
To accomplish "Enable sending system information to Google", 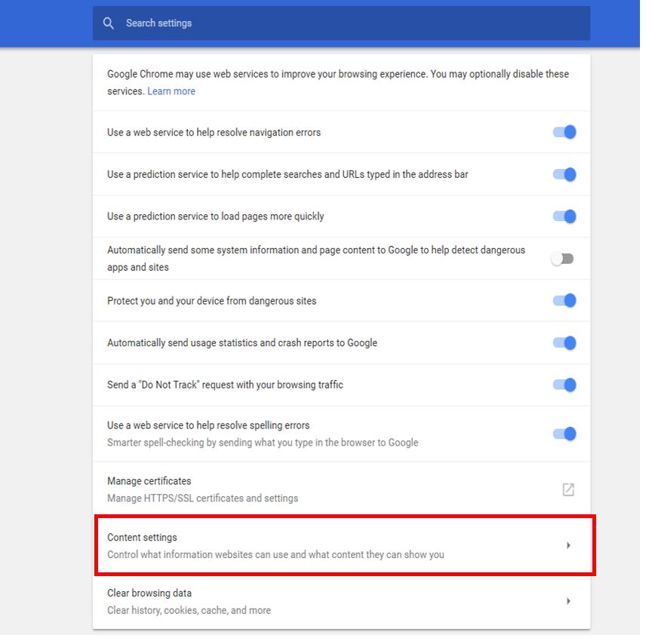I will (562, 259).
